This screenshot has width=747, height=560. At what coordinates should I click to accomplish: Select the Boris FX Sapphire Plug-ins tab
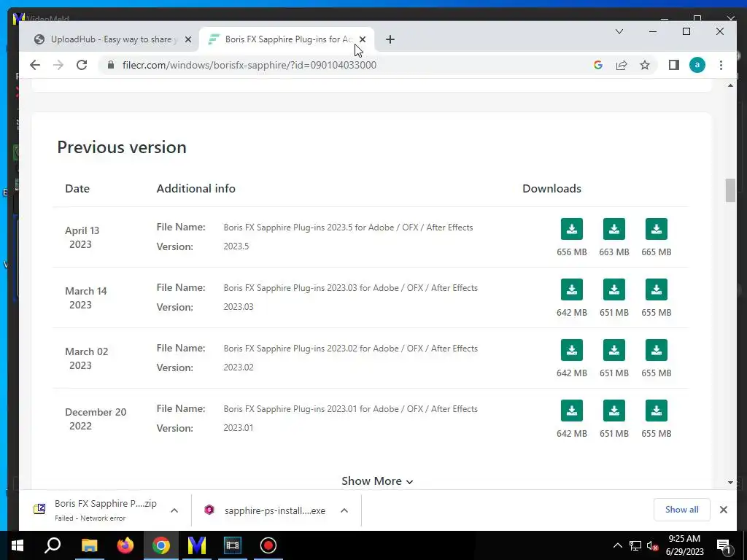287,39
